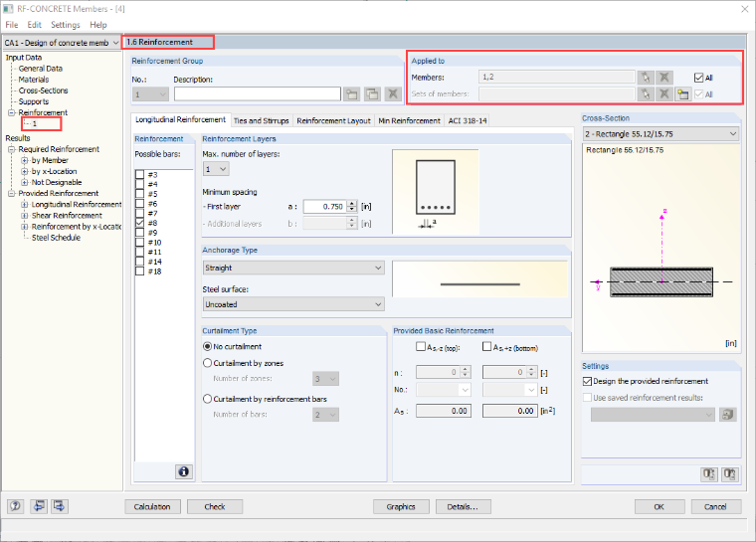Open the Anchorage Type Straight dropdown
The image size is (756, 542).
point(293,268)
